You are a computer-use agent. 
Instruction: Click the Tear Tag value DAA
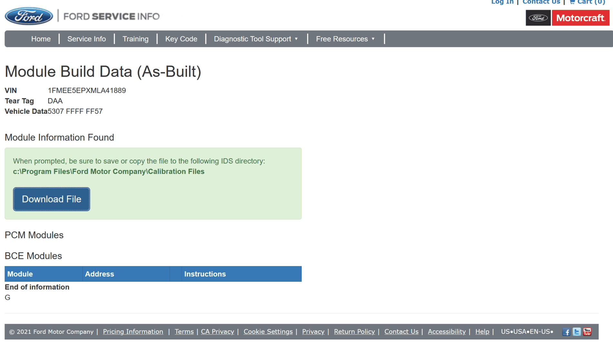pos(55,101)
